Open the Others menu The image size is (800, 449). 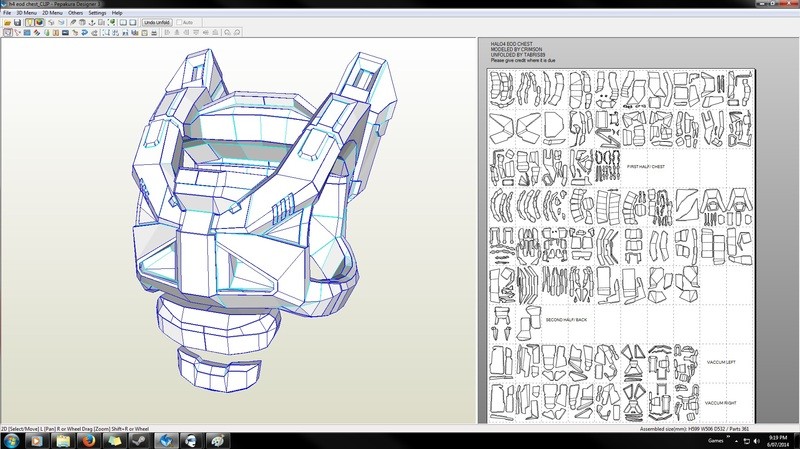[75, 13]
